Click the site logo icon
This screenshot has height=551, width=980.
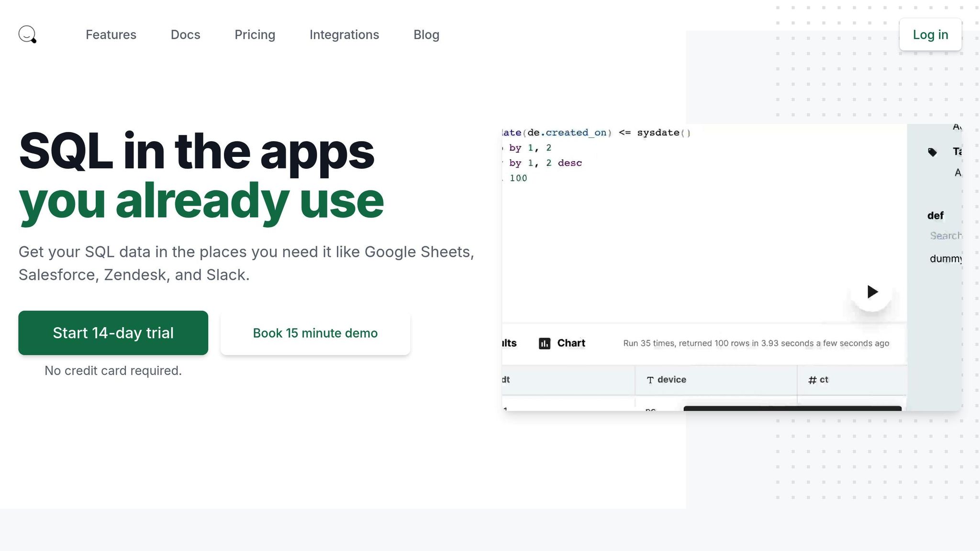tap(27, 34)
